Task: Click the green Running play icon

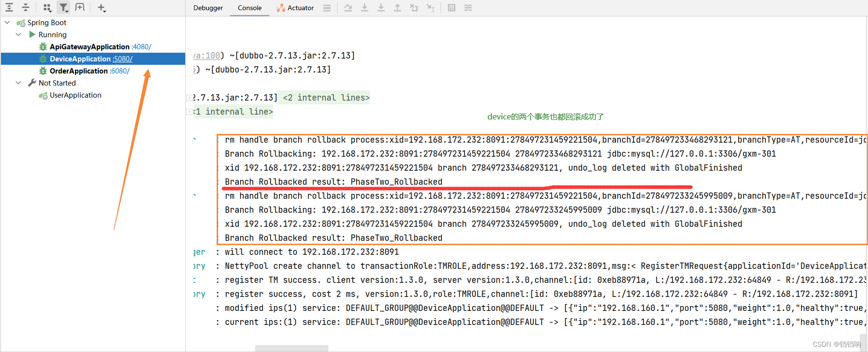Action: [x=32, y=34]
